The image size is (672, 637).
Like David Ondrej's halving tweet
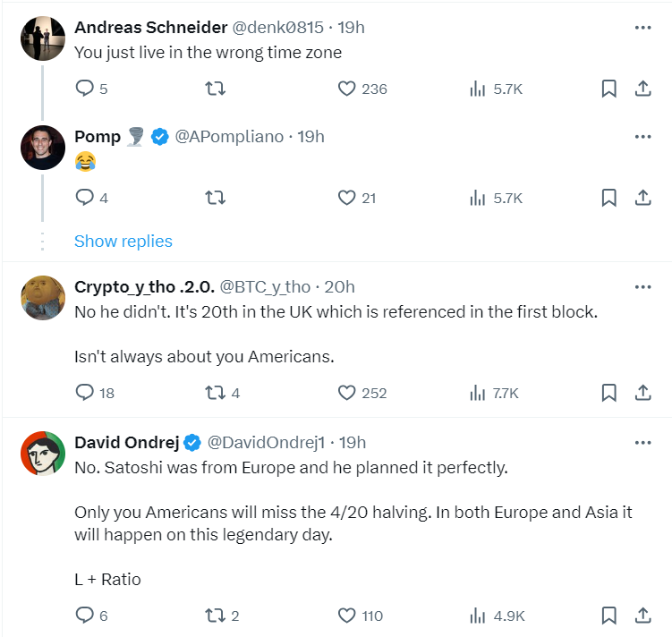point(347,616)
